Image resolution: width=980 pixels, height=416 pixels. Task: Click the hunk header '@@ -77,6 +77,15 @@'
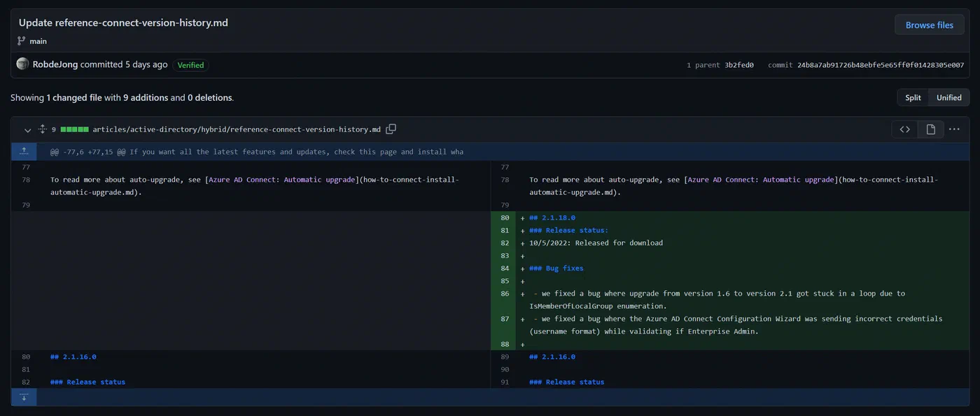[87, 152]
